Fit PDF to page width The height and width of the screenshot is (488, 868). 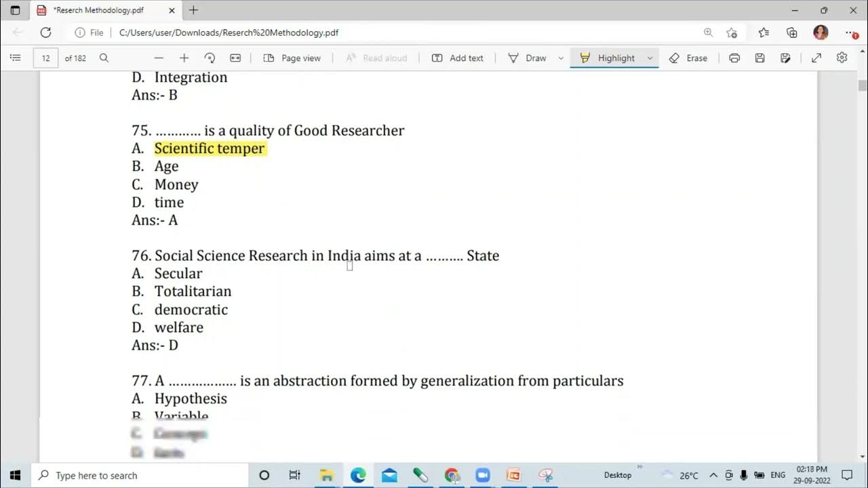pos(235,58)
